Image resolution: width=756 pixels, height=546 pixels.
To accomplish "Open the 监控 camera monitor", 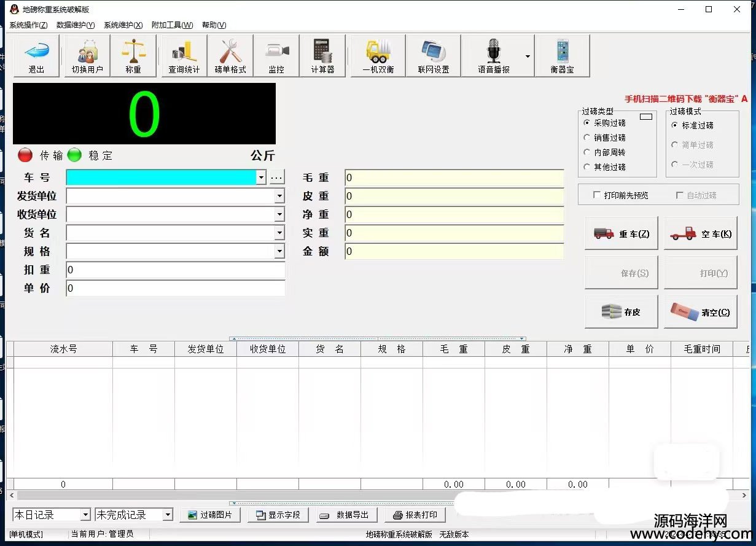I will click(276, 55).
